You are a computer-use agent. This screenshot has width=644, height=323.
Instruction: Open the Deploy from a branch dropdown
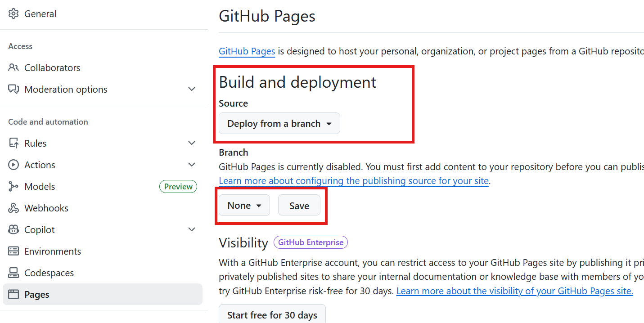pos(279,124)
